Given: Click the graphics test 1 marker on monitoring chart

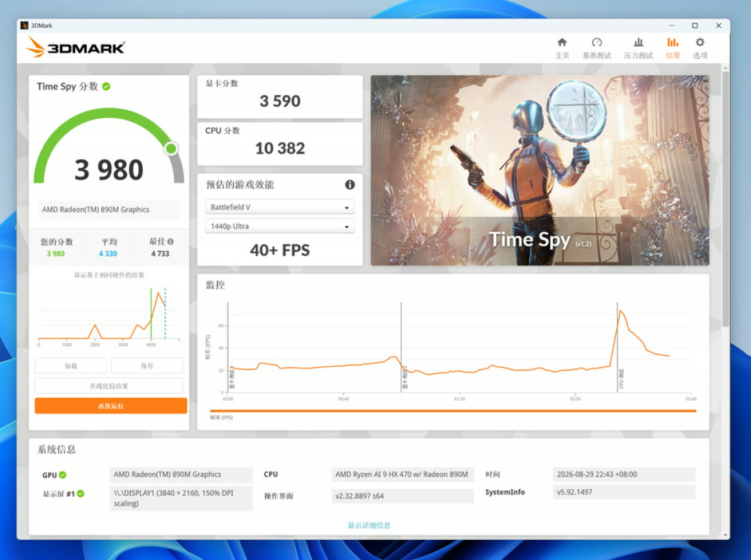Looking at the screenshot, I should point(228,347).
